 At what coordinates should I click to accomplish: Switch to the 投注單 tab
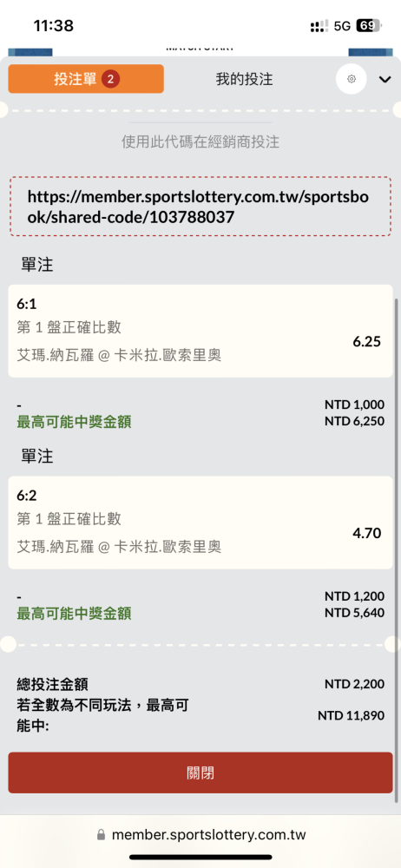click(86, 79)
